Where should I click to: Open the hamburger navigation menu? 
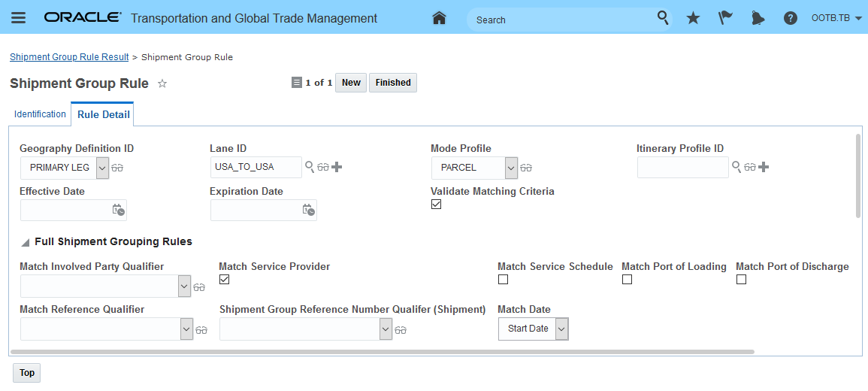(x=18, y=18)
